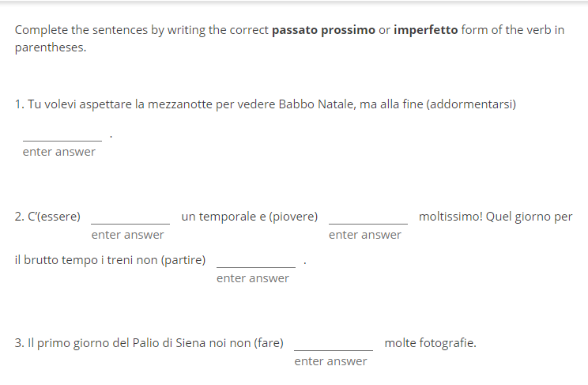Click 'enter answer' label below the essere blank
The width and height of the screenshot is (588, 385).
point(128,235)
